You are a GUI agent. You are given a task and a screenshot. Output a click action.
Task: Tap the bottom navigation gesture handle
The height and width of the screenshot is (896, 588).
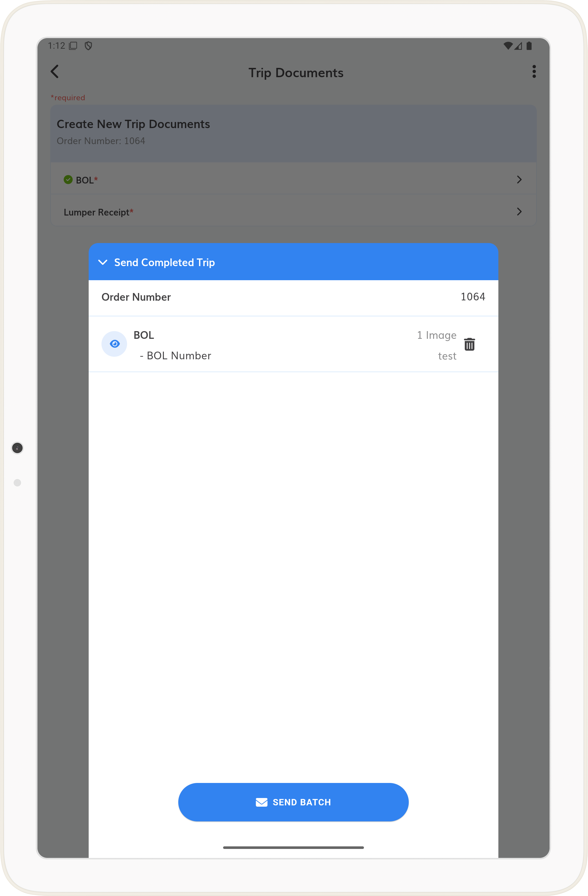coord(293,847)
